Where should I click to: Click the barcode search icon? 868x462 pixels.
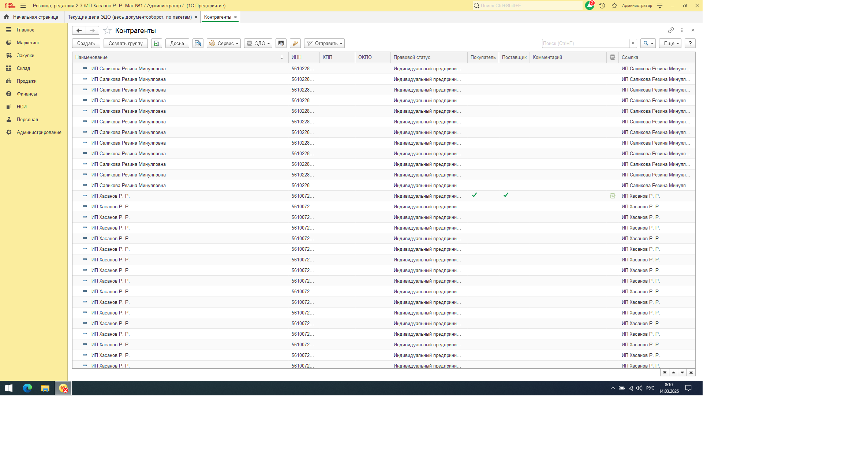(x=281, y=43)
